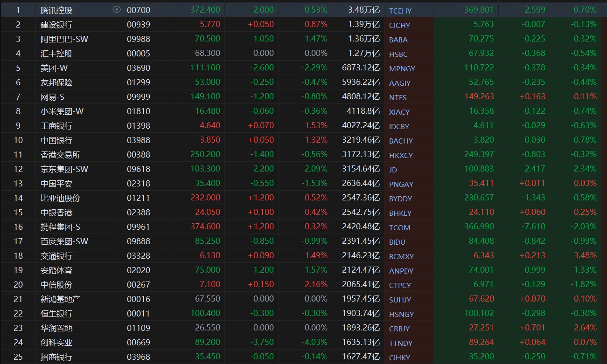The image size is (607, 364).
Task: Click the 小米集团-W stock name
Action: [x=62, y=111]
